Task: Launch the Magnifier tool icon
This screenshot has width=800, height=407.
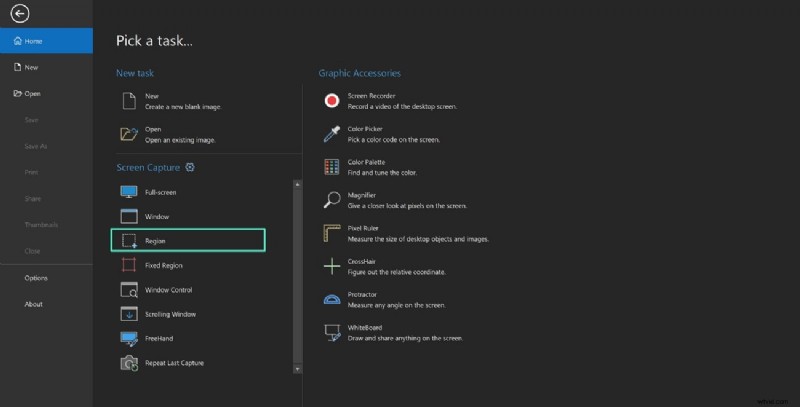Action: click(x=332, y=200)
